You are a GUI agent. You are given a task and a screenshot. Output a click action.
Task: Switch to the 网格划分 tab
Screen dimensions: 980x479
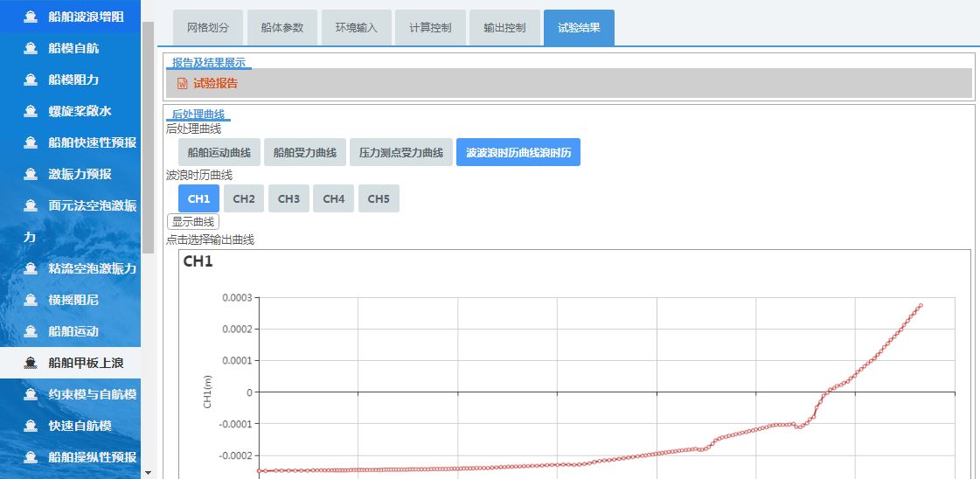tap(208, 28)
